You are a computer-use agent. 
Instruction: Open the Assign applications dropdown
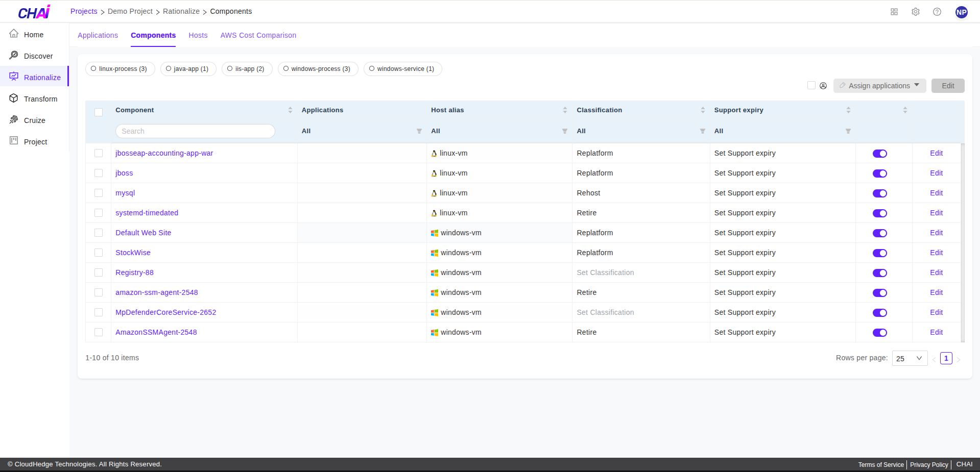tap(879, 86)
